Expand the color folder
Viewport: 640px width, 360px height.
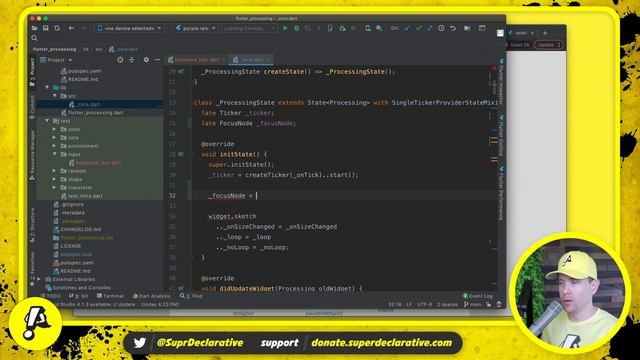(55, 129)
